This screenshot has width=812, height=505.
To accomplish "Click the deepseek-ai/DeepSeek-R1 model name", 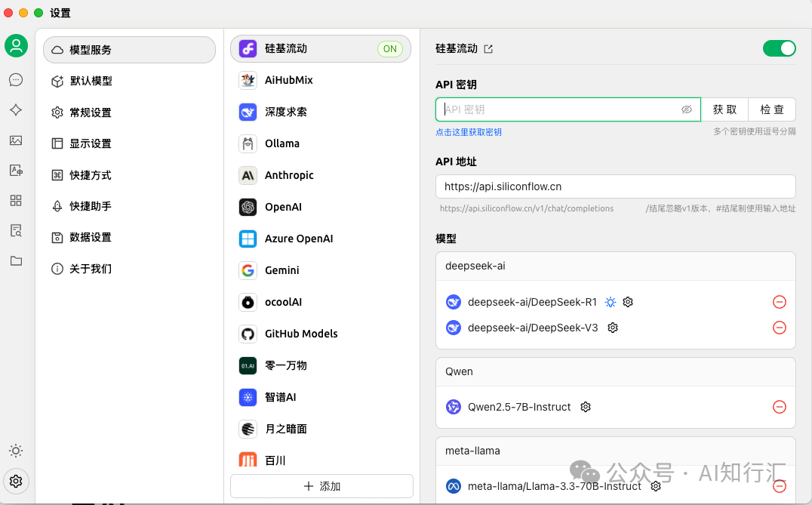I will point(532,302).
